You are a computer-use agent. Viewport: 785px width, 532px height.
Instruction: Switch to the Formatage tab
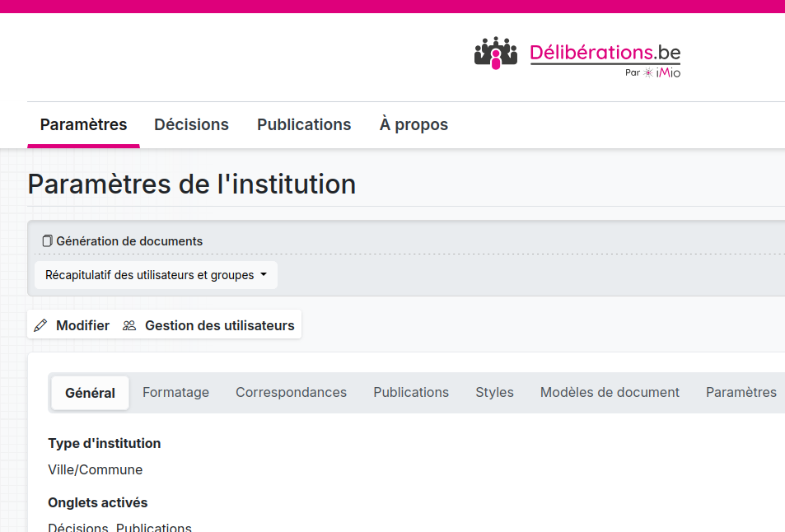tap(175, 392)
